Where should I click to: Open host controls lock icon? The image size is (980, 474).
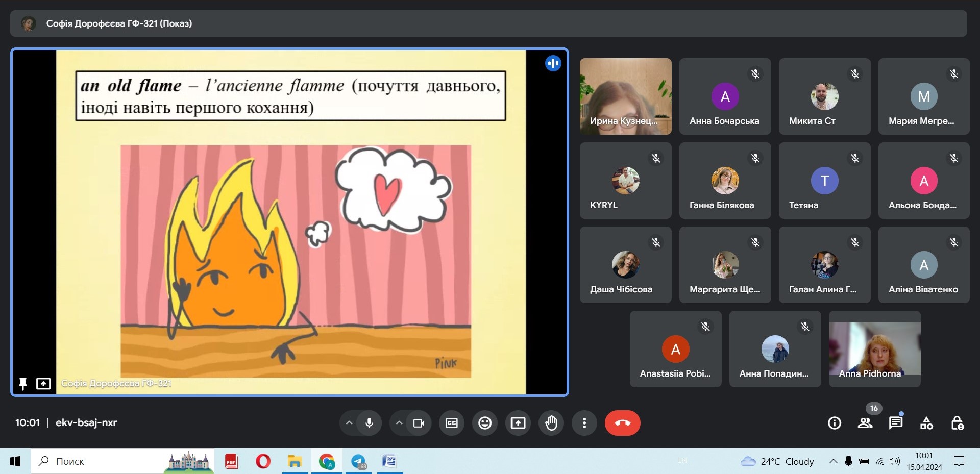(957, 423)
